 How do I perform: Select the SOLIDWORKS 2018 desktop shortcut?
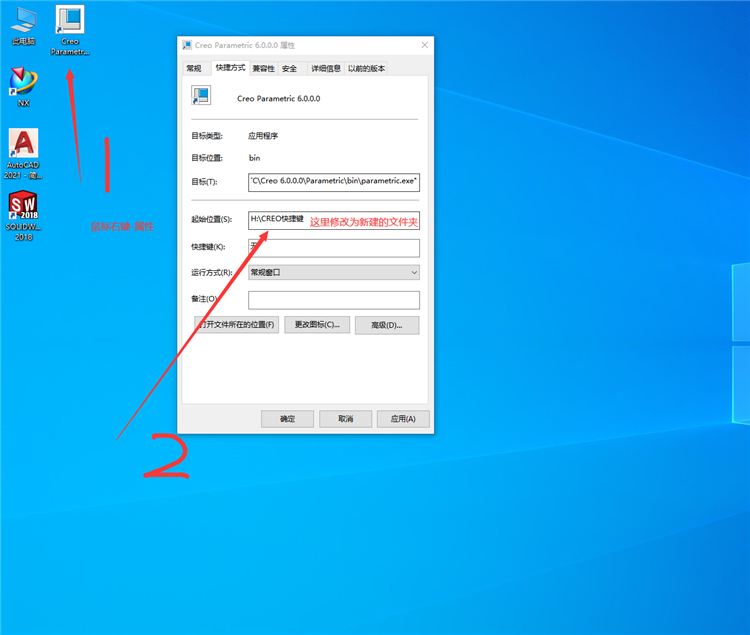tap(23, 216)
